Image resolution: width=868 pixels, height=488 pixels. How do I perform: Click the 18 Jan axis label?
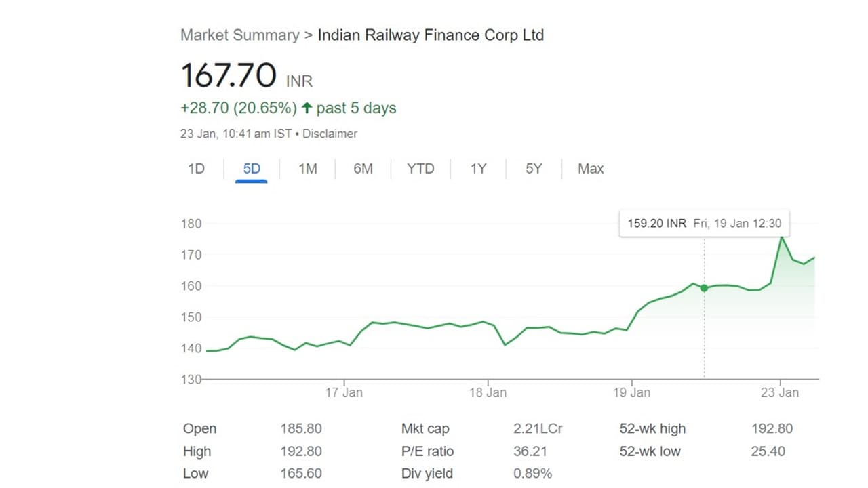487,392
